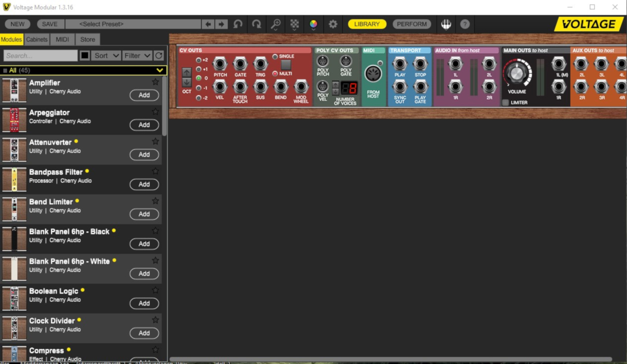
Task: Raise the octave with the OCT up arrow
Action: [187, 73]
